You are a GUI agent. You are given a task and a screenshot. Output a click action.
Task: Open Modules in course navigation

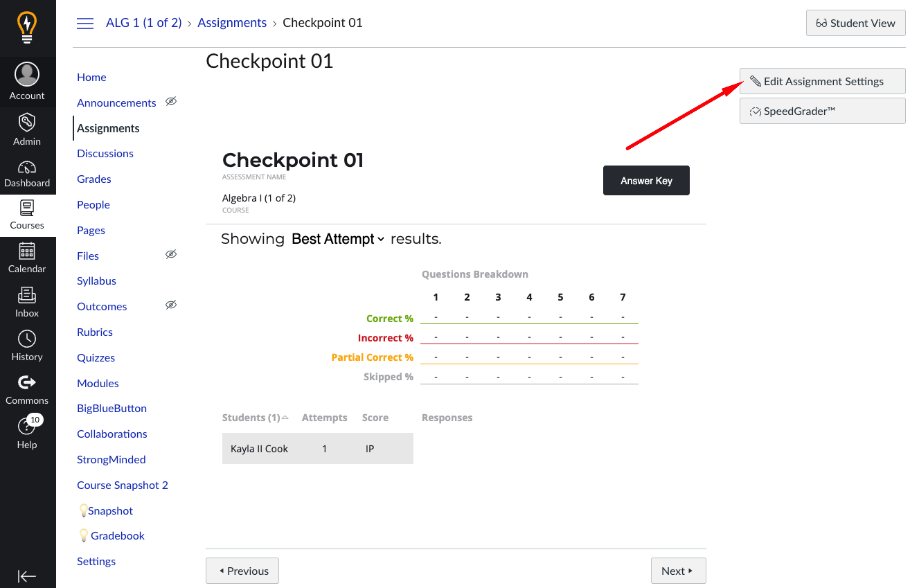[x=98, y=384]
